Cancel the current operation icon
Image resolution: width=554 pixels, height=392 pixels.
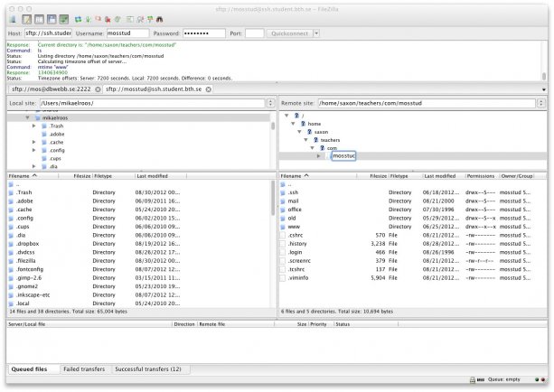point(98,20)
